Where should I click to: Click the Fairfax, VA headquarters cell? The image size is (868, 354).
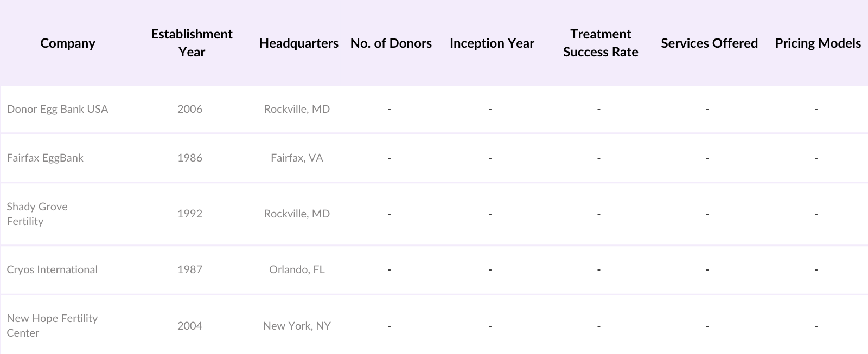pyautogui.click(x=297, y=158)
